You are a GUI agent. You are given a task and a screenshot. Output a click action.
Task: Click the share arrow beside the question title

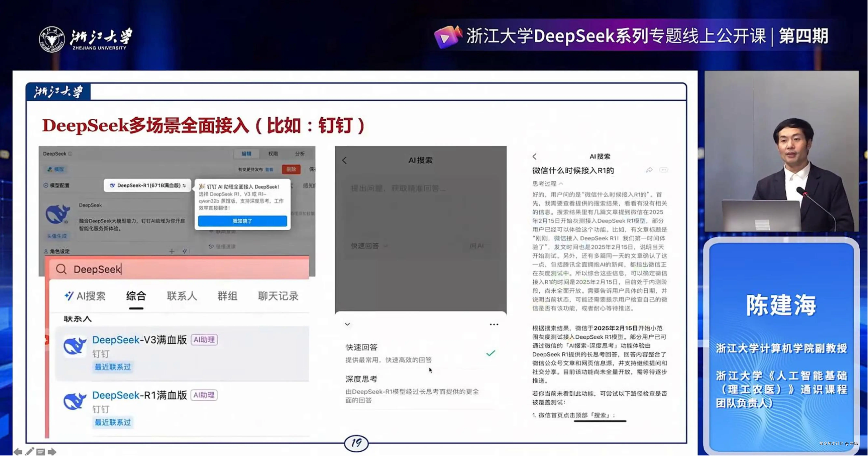coord(649,170)
